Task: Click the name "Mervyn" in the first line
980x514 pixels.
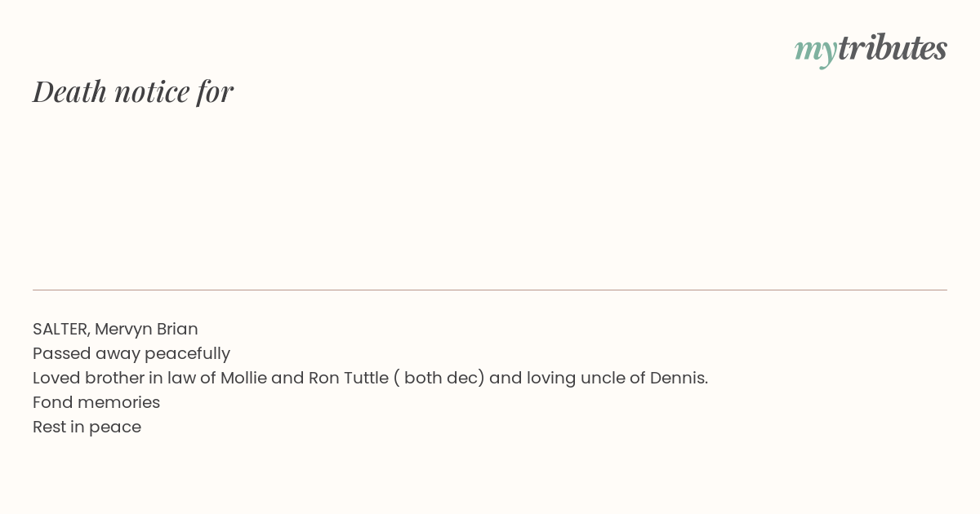Action: click(x=123, y=330)
